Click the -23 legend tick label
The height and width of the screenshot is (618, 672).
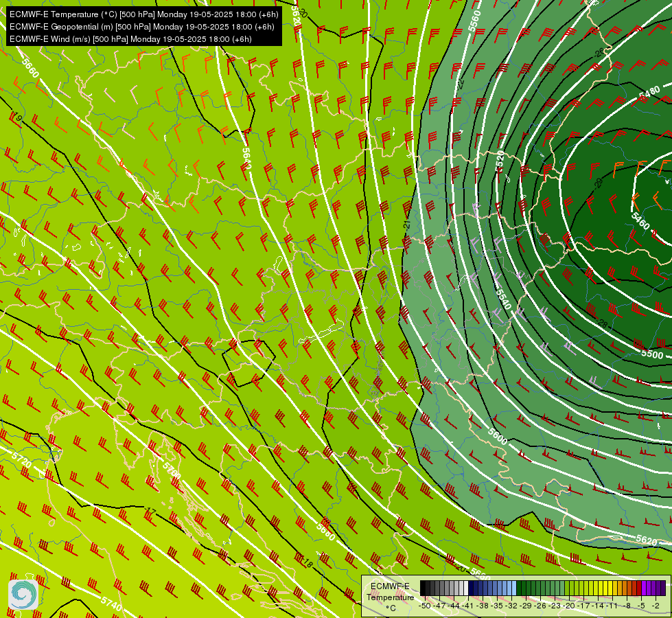pos(555,606)
